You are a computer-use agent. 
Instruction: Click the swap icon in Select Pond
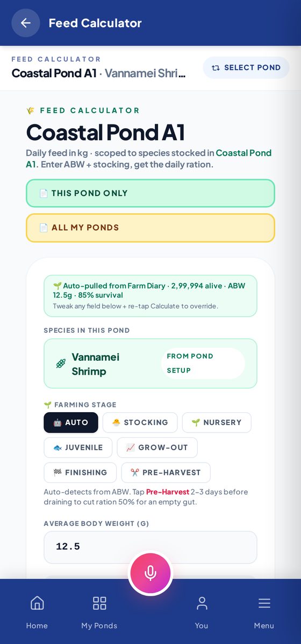click(216, 68)
